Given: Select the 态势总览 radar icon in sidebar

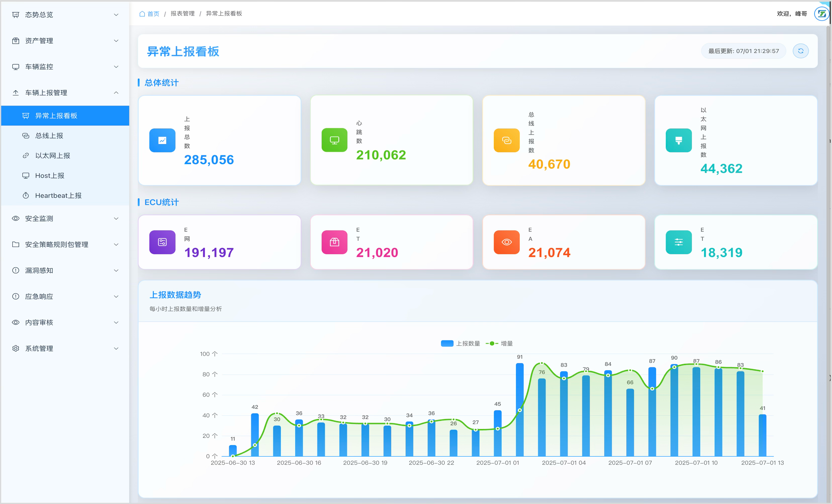Looking at the screenshot, I should pyautogui.click(x=16, y=15).
